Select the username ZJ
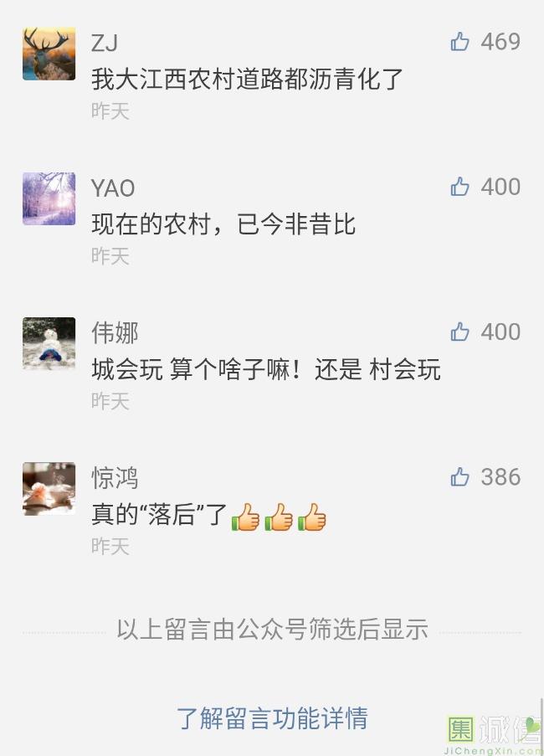The height and width of the screenshot is (756, 544). (x=105, y=43)
